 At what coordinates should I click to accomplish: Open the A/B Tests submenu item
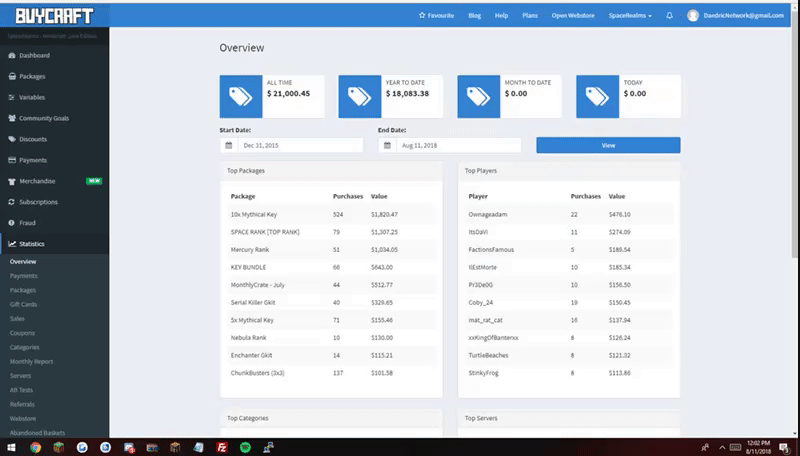pos(21,390)
